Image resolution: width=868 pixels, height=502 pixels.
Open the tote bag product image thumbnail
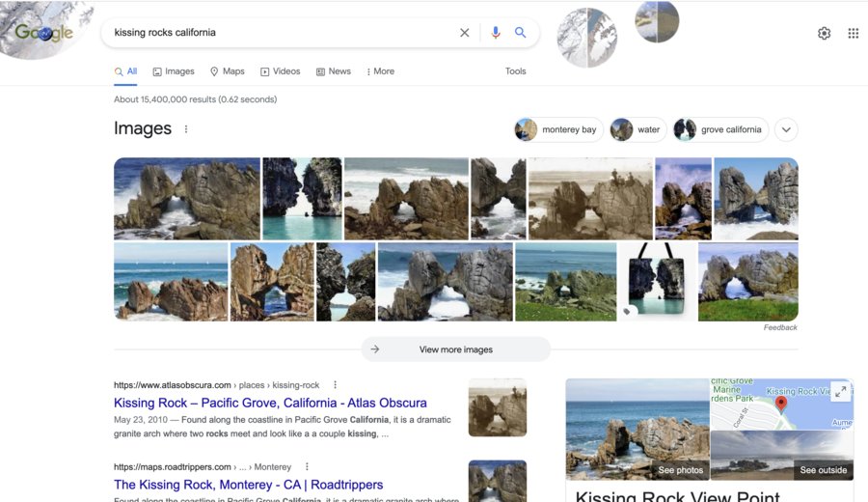(657, 282)
